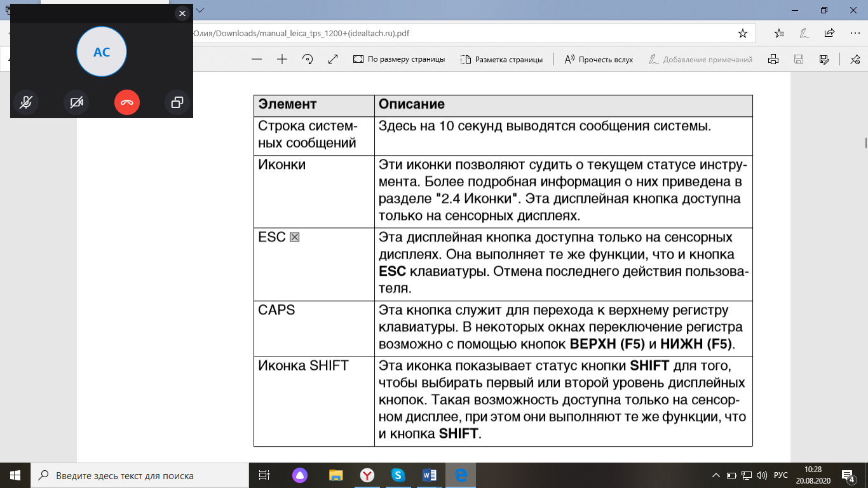
Task: Close the Skype call overlay with X
Action: click(182, 13)
